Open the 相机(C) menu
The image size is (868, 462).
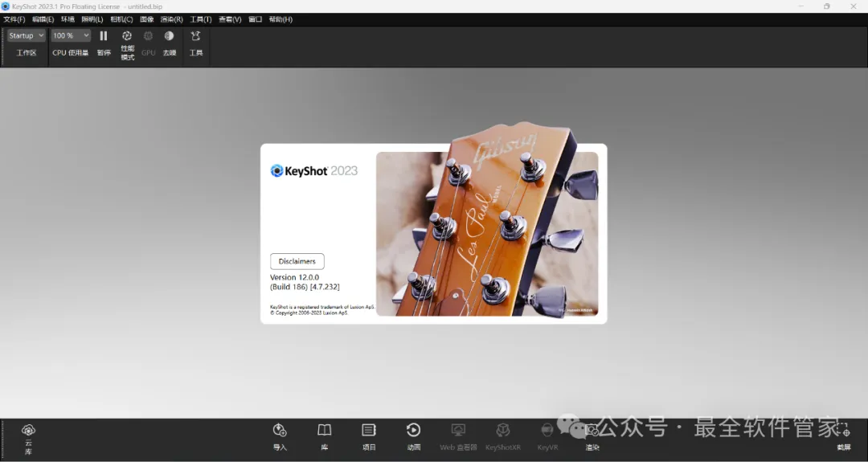(122, 19)
